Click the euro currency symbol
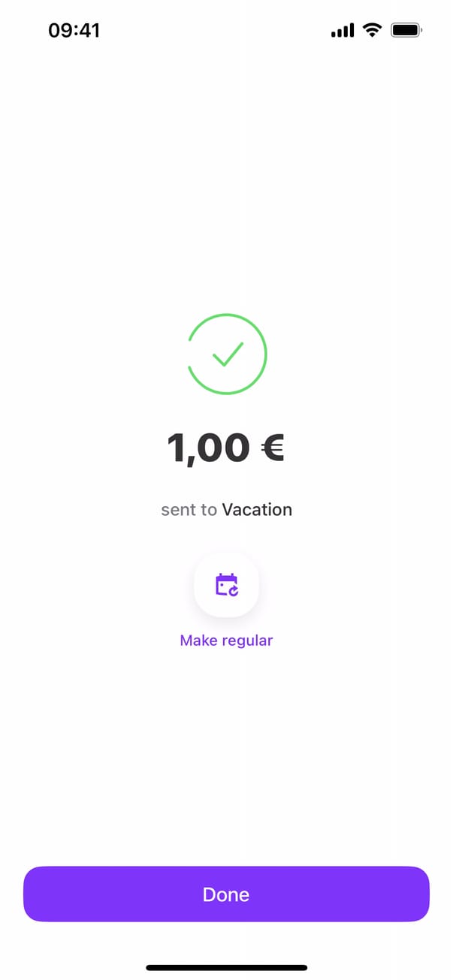The height and width of the screenshot is (980, 453). click(272, 448)
